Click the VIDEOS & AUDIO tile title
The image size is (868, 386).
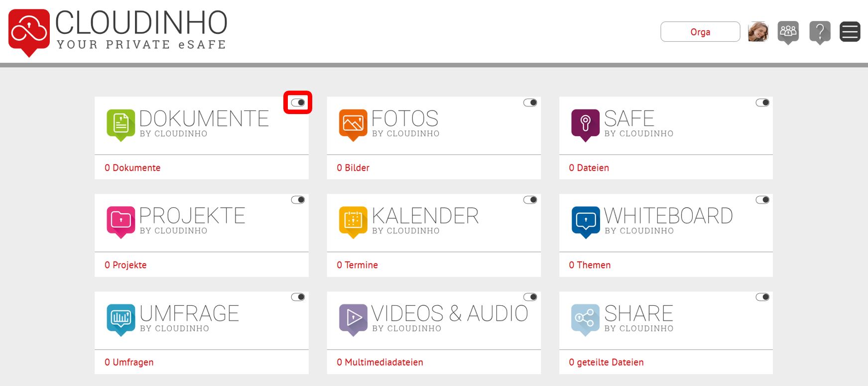coord(450,313)
